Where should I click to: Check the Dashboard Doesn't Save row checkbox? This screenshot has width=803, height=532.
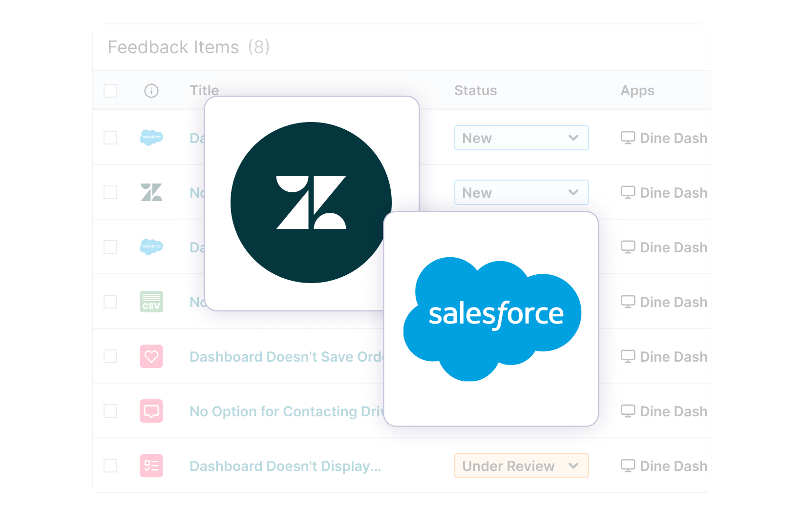click(110, 356)
